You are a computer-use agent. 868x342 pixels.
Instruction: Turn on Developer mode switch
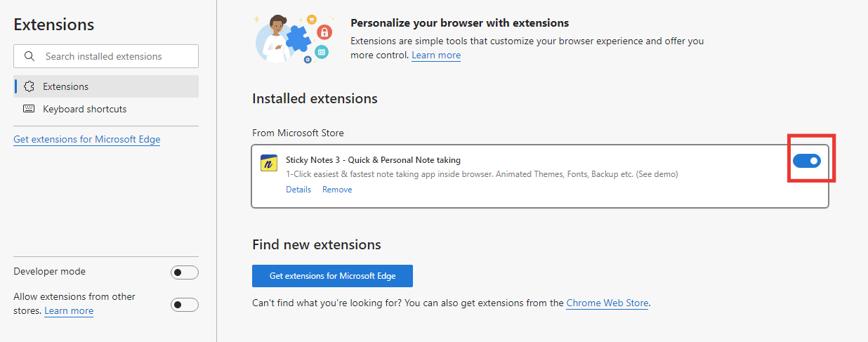(x=185, y=272)
